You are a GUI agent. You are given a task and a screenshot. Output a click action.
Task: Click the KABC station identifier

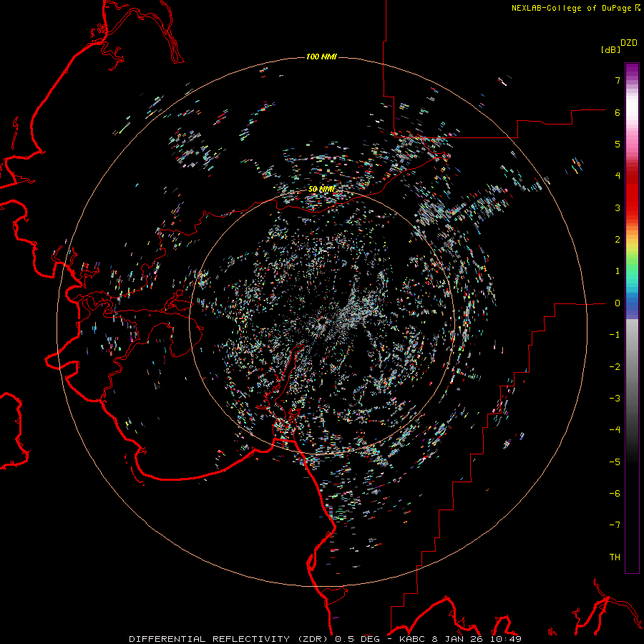click(x=413, y=639)
